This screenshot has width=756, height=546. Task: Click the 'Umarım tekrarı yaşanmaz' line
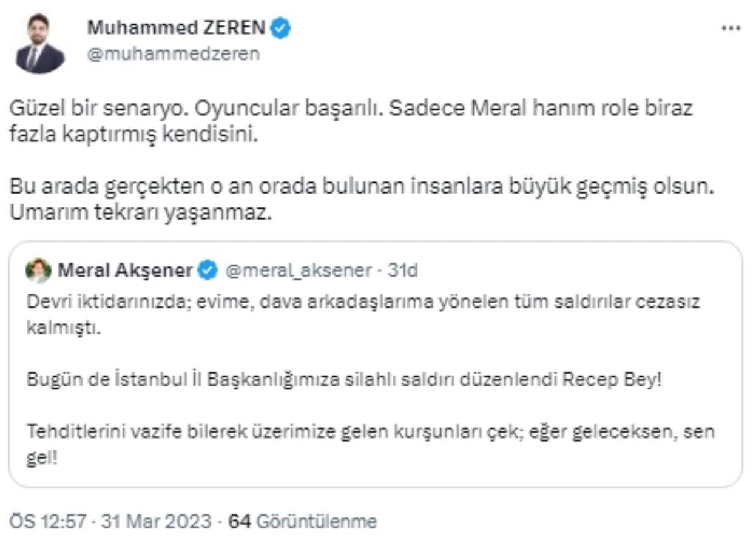coord(138,214)
